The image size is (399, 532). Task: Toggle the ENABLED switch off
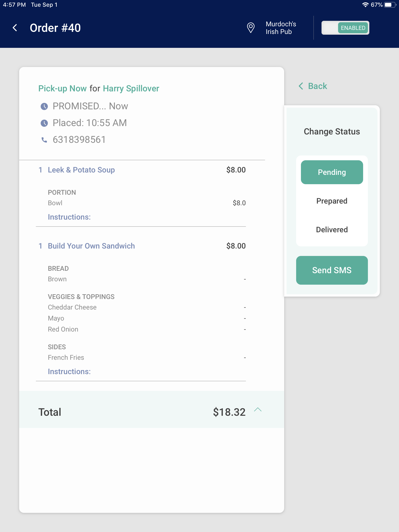pyautogui.click(x=345, y=28)
